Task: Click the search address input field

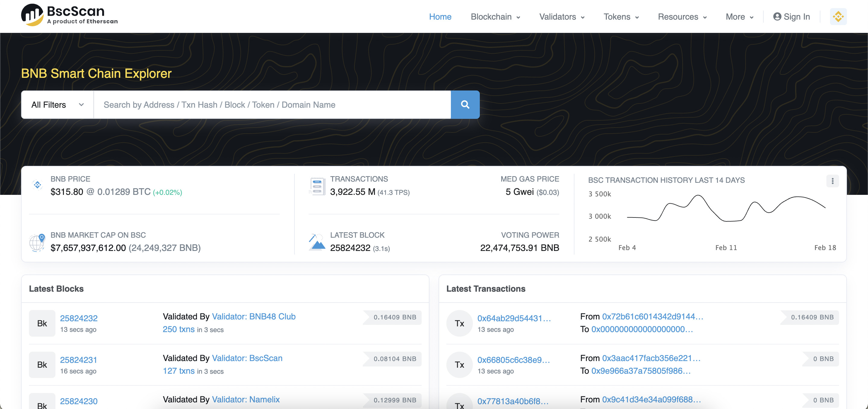Action: point(272,105)
